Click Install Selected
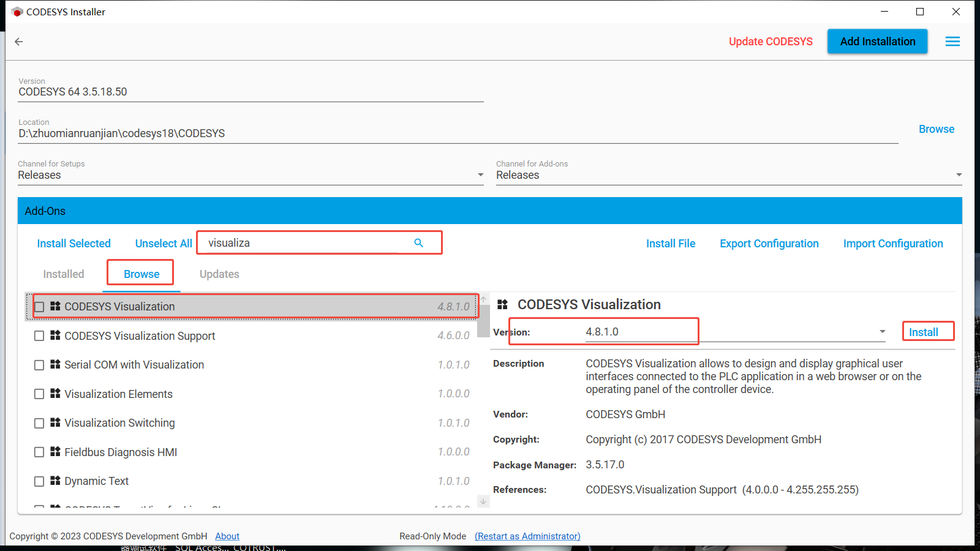This screenshot has height=551, width=980. pyautogui.click(x=74, y=244)
